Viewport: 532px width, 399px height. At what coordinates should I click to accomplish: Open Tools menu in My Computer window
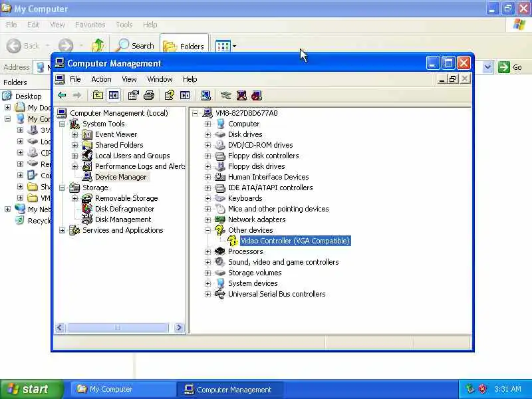[x=124, y=25]
